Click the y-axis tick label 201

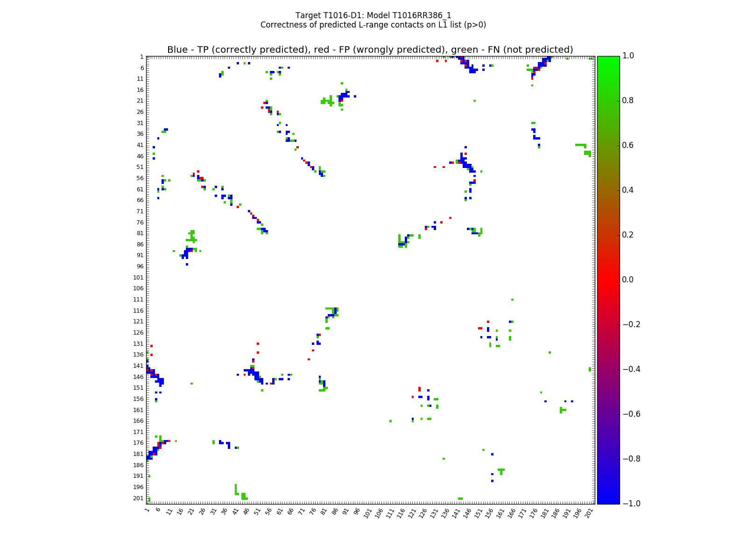coord(138,498)
